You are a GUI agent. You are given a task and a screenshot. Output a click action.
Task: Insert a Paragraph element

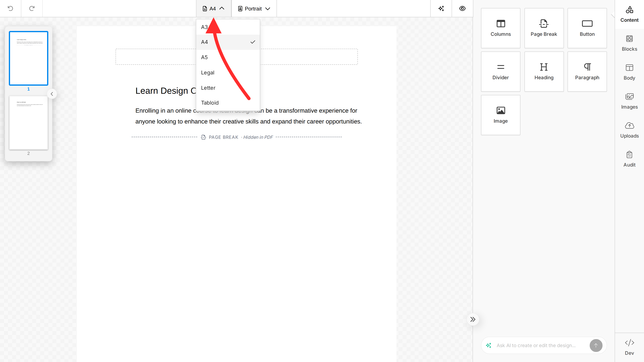pyautogui.click(x=587, y=71)
